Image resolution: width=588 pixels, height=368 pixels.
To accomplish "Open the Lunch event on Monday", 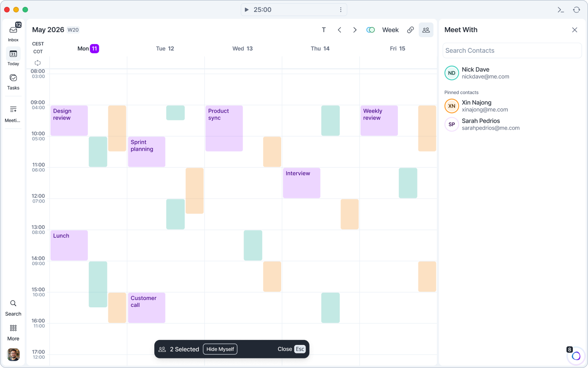I will [69, 245].
